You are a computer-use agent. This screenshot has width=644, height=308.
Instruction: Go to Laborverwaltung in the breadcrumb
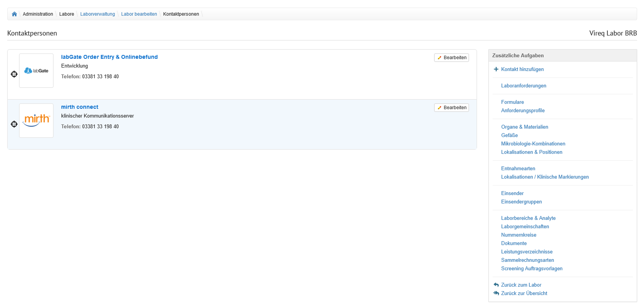(97, 14)
